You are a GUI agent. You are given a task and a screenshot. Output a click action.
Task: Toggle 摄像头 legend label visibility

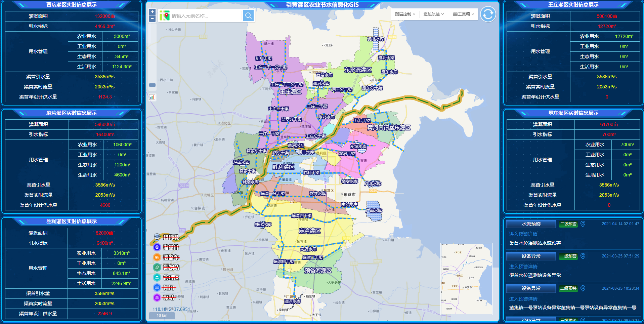tap(171, 237)
